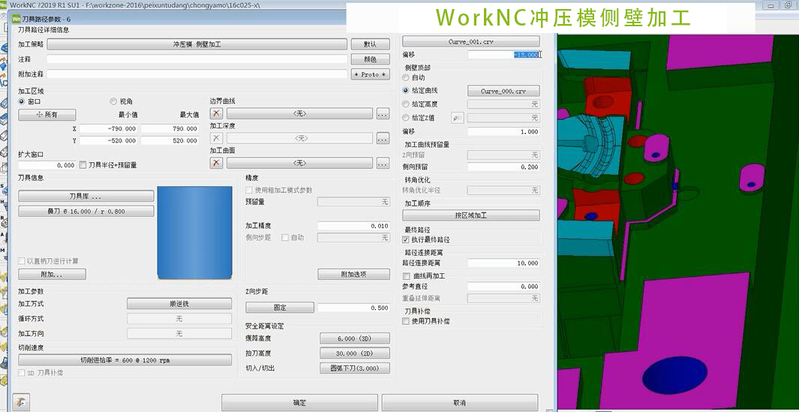Click the 侧向预留 field 0.200

[503, 167]
